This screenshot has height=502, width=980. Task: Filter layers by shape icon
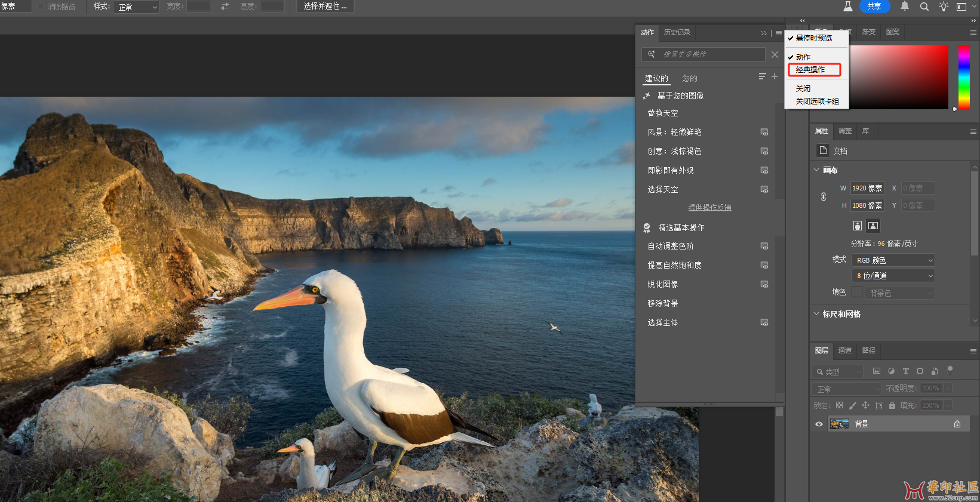click(920, 371)
